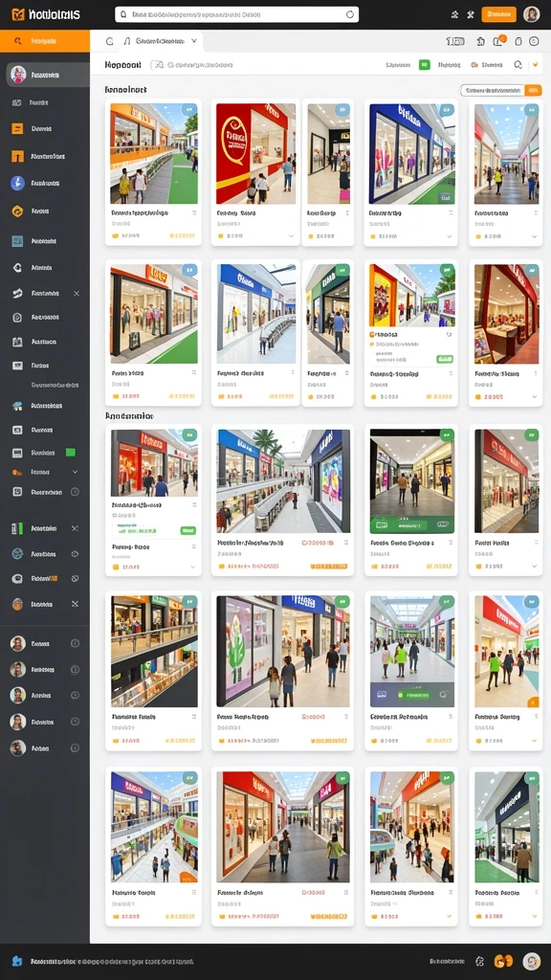Click the outlined filter field above the card grid

tap(493, 90)
